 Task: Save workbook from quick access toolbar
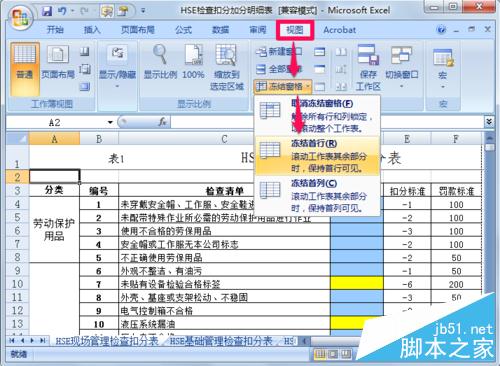[x=47, y=11]
